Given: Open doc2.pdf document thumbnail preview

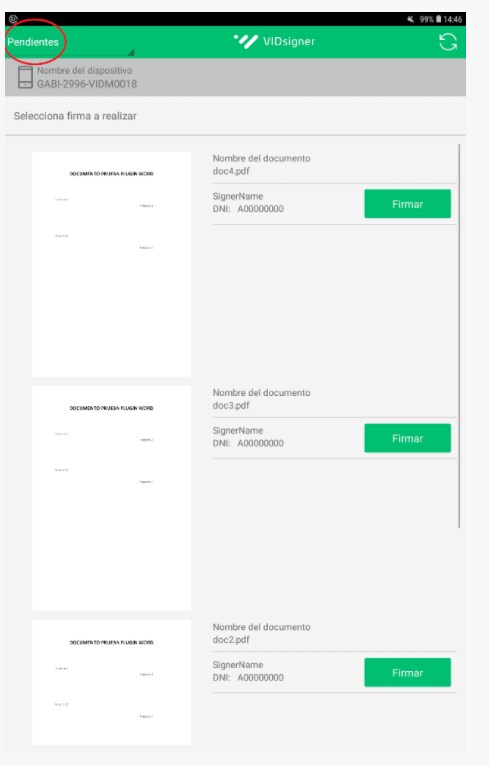Looking at the screenshot, I should click(x=111, y=683).
